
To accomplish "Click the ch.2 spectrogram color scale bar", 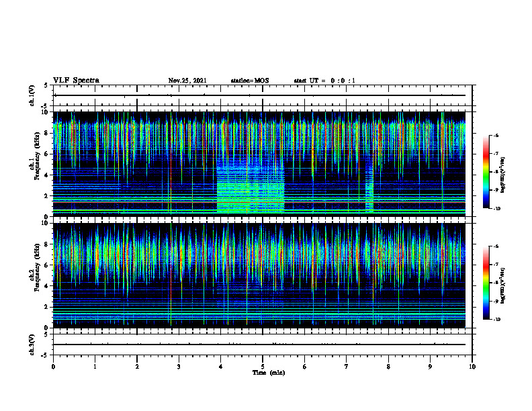I will [x=486, y=283].
